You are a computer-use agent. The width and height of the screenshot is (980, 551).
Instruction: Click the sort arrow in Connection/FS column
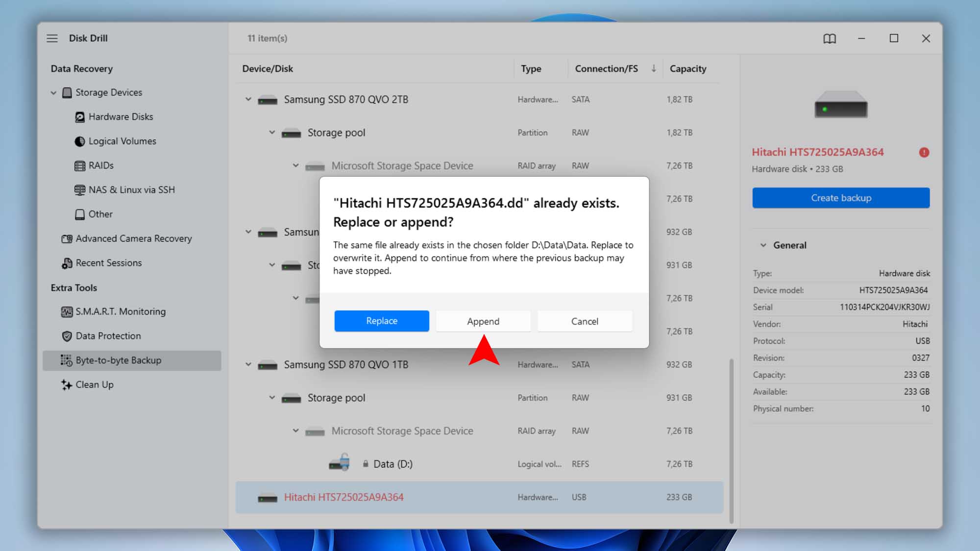point(654,69)
